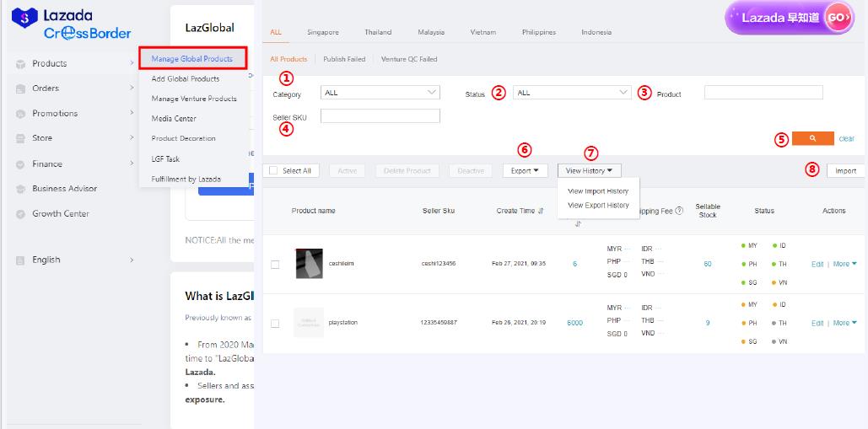The height and width of the screenshot is (429, 868).
Task: Click the Product search input field
Action: pos(763,93)
